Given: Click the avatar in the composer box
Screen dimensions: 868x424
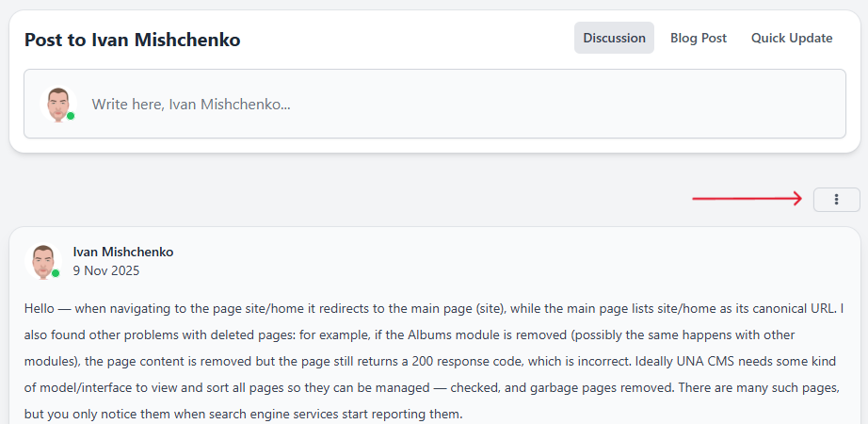Looking at the screenshot, I should (58, 104).
